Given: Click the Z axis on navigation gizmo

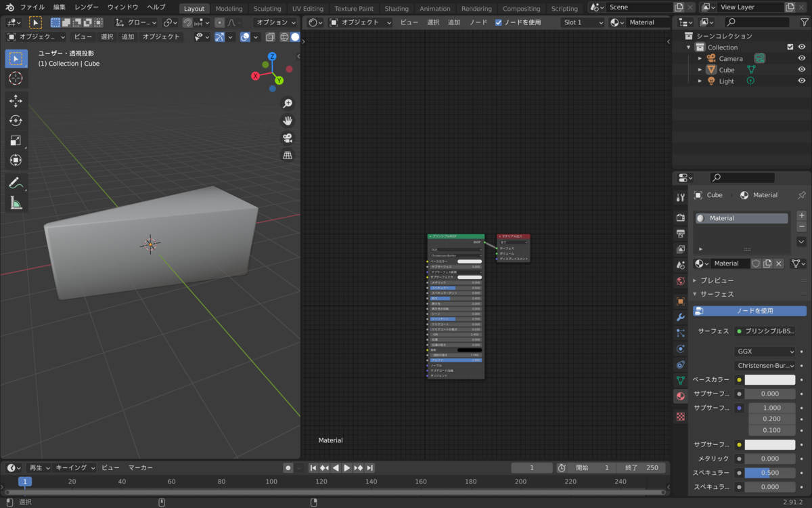Looking at the screenshot, I should coord(272,57).
